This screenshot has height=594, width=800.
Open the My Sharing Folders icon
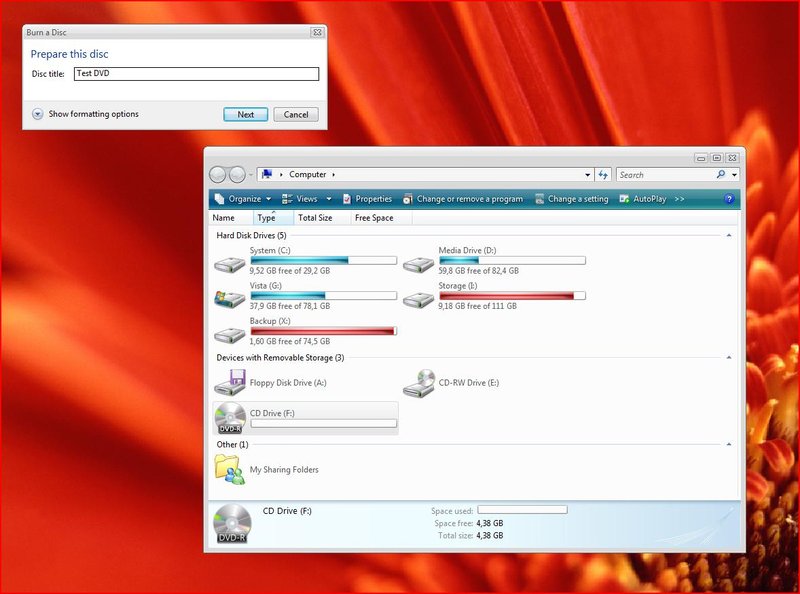tap(230, 469)
